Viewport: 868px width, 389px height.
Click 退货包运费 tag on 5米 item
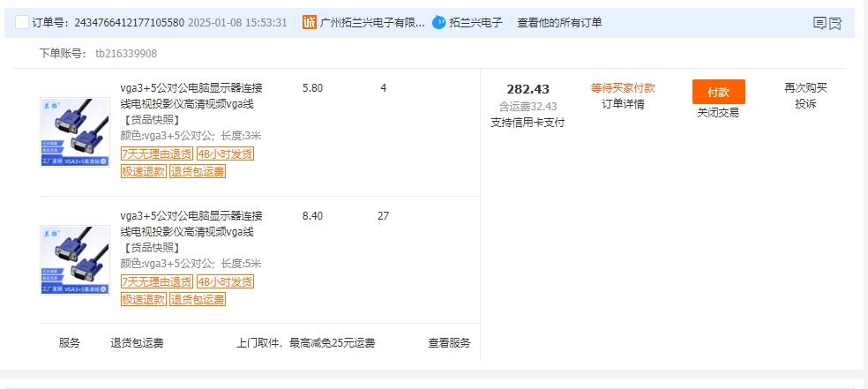[198, 299]
